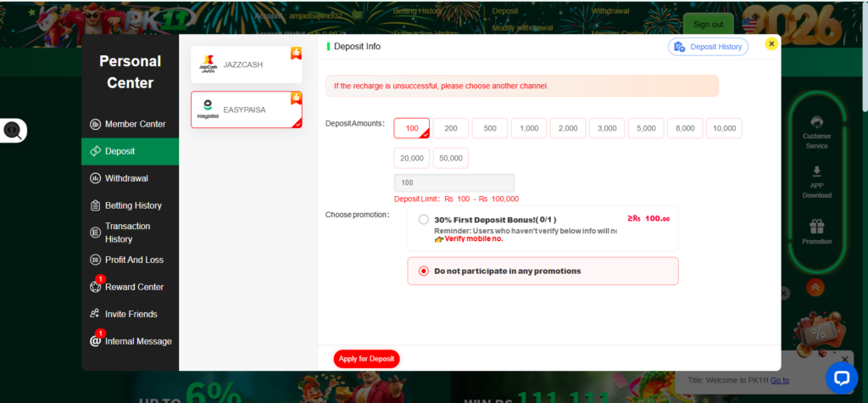Viewport: 868px width, 403px height.
Task: Open Betting History in the sidebar
Action: click(x=130, y=205)
